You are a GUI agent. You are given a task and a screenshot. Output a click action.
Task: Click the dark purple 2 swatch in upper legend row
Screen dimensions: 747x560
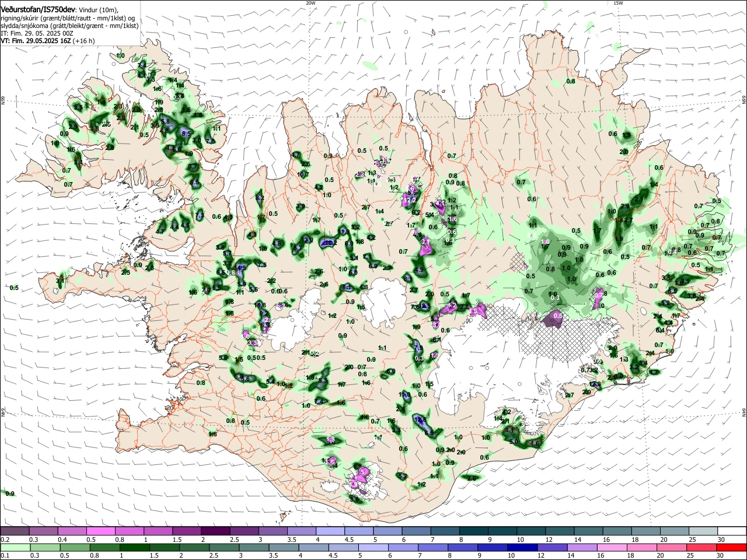coord(215,531)
